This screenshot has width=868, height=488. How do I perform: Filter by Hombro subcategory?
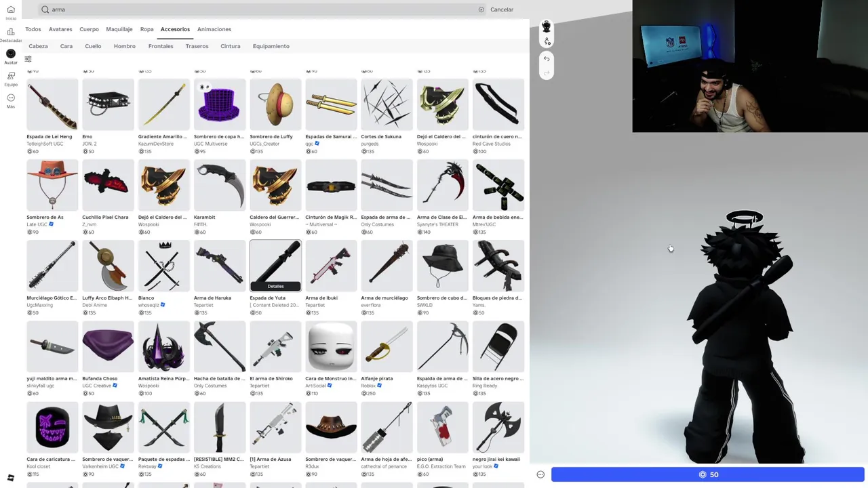[125, 46]
